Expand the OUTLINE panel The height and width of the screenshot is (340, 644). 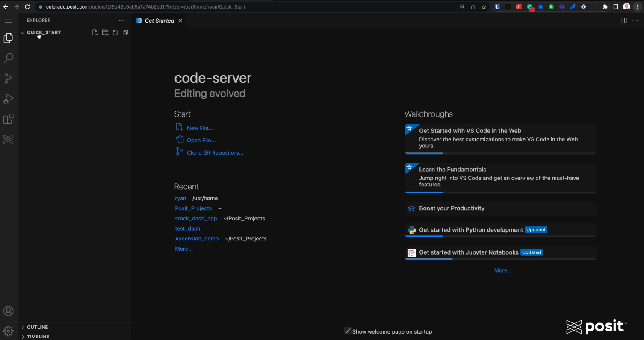point(38,327)
